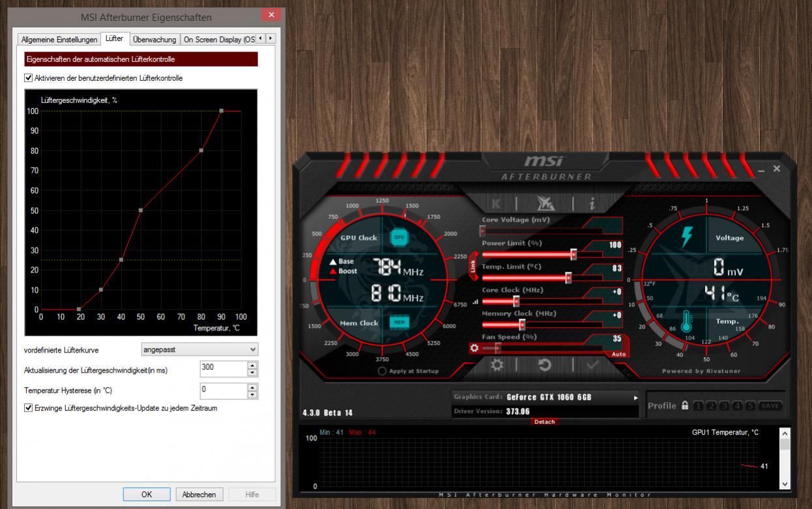812x509 pixels.
Task: Toggle the Link button for power and temp
Action: click(473, 267)
